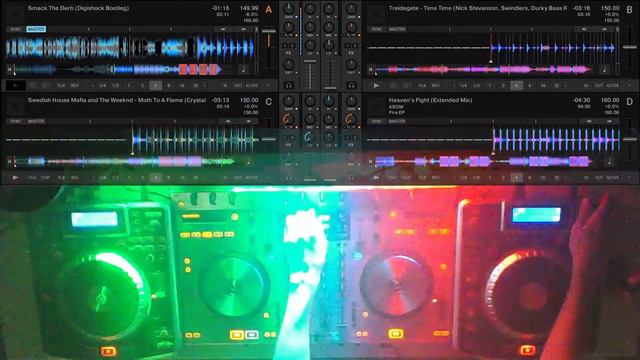
Task: Click Deck A pitch fader handle
Action: (x=269, y=32)
